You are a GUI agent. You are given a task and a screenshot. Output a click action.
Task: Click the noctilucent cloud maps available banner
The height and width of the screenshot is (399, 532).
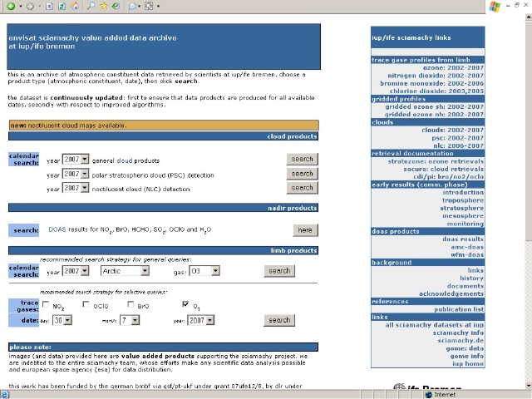pyautogui.click(x=164, y=126)
